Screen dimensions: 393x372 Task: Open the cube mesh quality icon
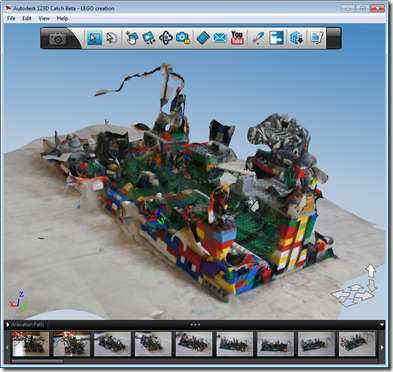coord(296,38)
